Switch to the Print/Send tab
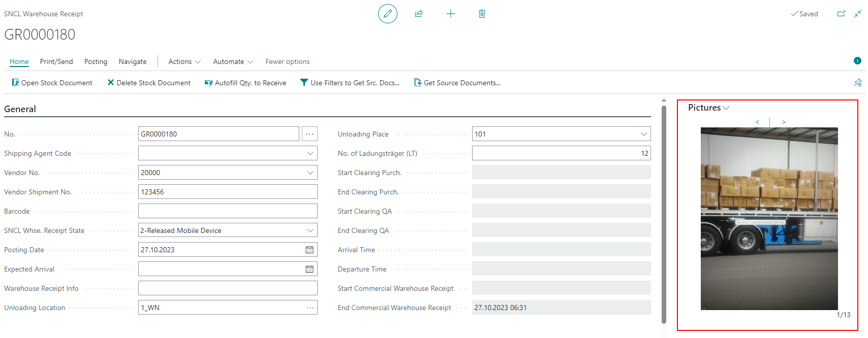 point(56,61)
